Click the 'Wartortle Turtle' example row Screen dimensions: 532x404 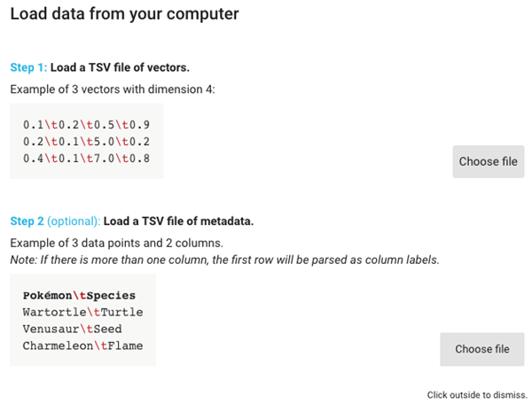pyautogui.click(x=82, y=312)
